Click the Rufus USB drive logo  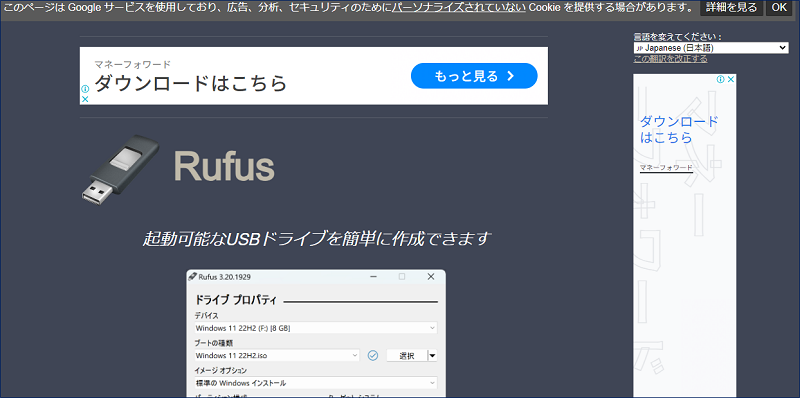[121, 169]
